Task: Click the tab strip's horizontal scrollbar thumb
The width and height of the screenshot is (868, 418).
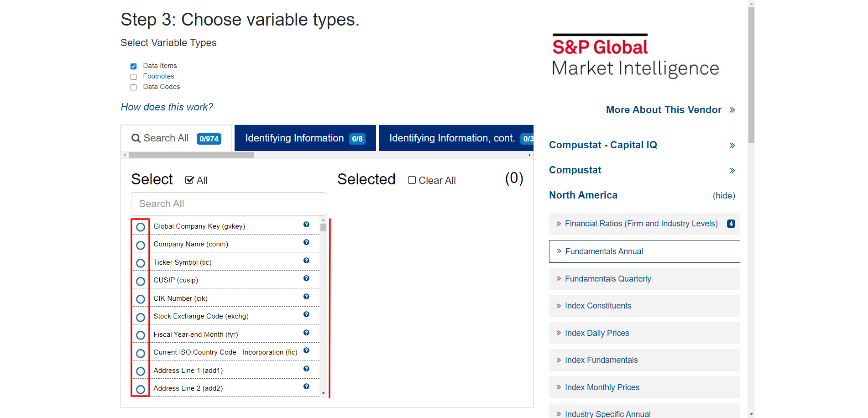Action: click(191, 155)
